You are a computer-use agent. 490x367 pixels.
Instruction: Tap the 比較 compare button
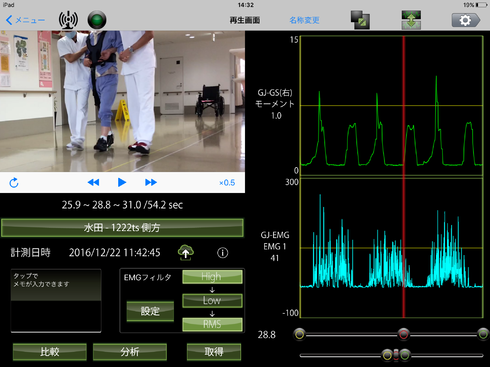click(50, 352)
